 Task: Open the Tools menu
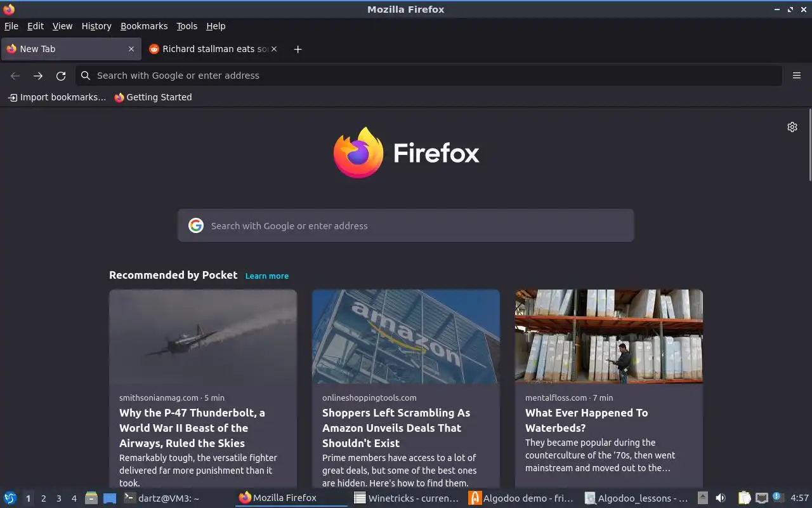[187, 26]
